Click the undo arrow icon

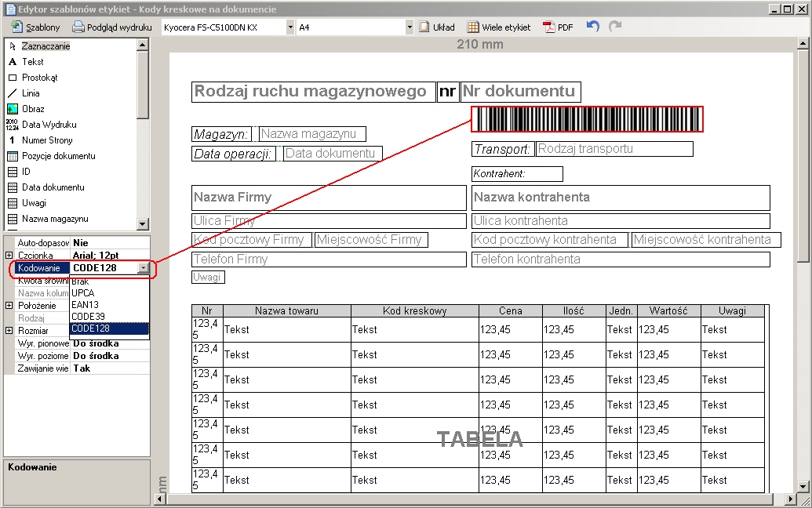click(x=593, y=27)
